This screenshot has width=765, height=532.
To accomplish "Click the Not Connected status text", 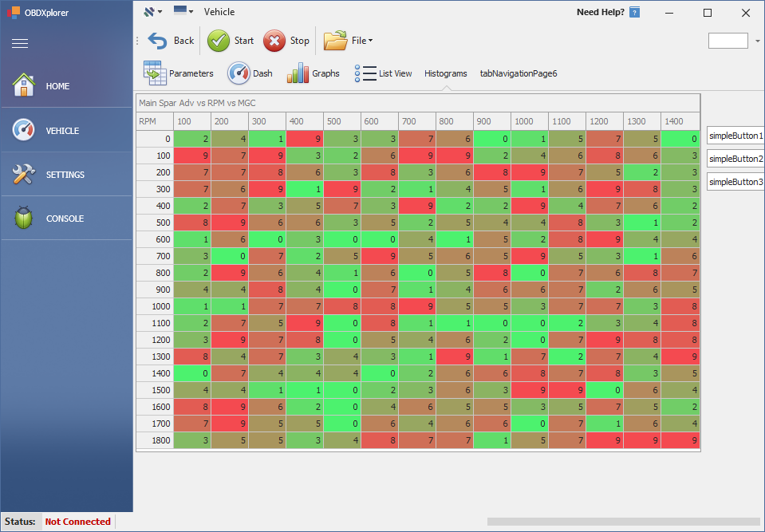I will coord(77,522).
